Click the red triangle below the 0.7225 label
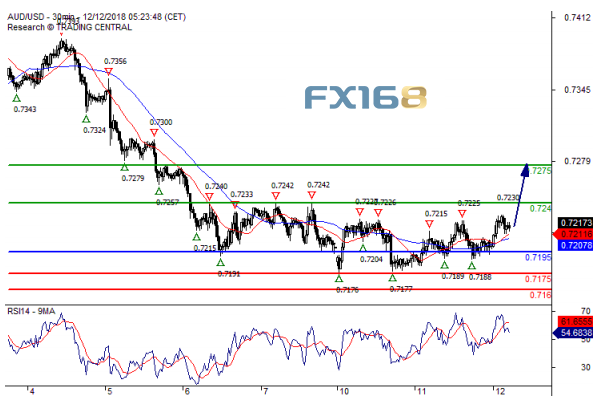 click(462, 213)
